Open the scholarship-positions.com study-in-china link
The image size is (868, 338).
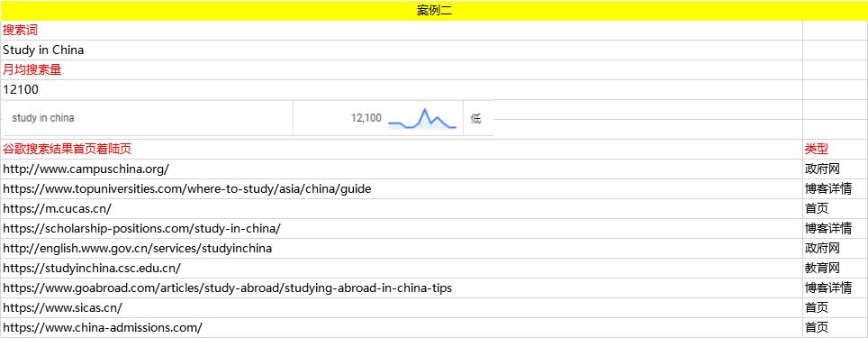(x=141, y=228)
